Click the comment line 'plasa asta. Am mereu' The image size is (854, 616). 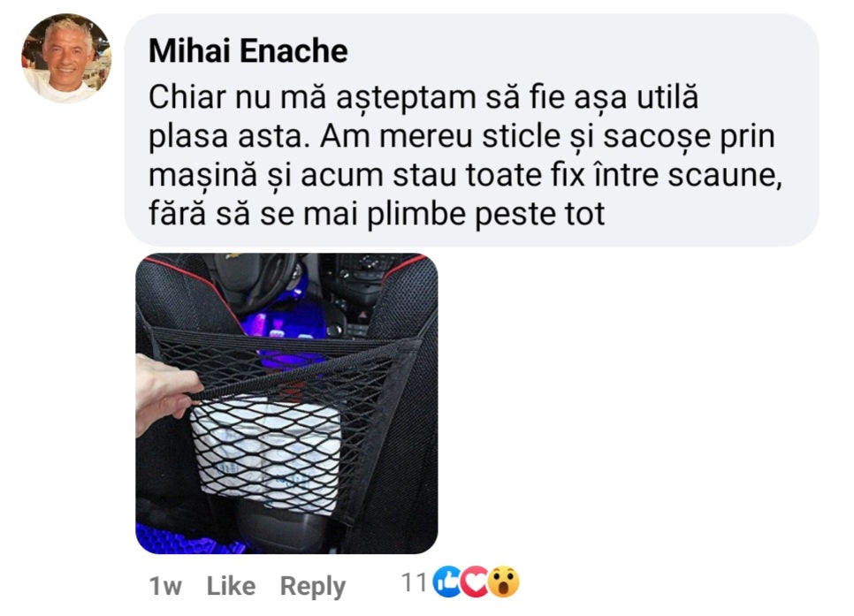[461, 137]
